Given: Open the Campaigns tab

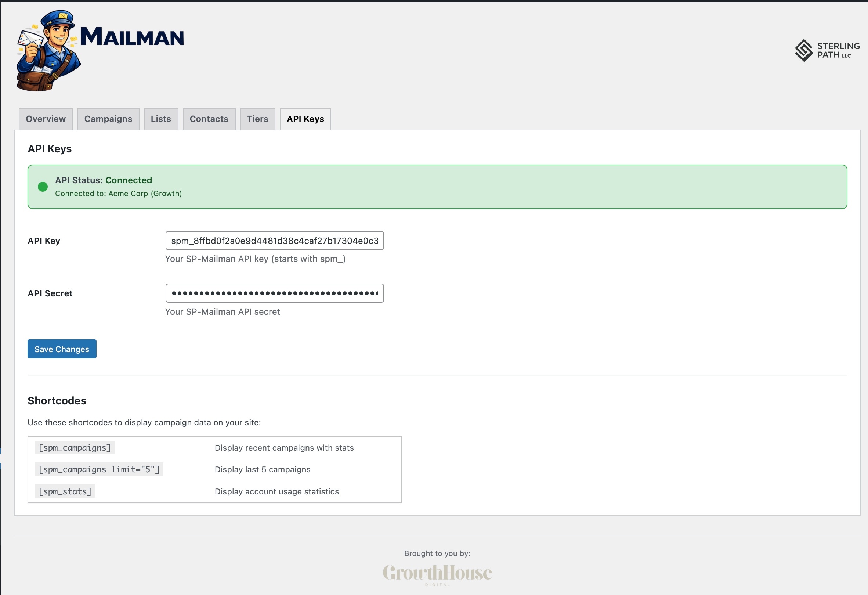Looking at the screenshot, I should [x=108, y=119].
